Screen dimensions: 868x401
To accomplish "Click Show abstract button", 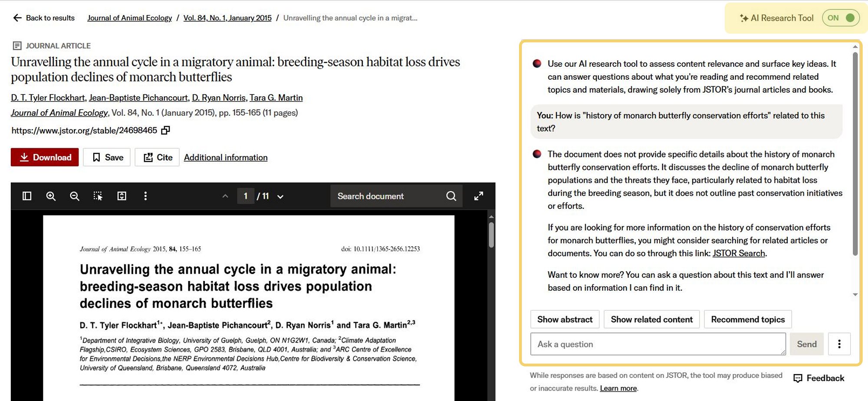I will pyautogui.click(x=565, y=319).
